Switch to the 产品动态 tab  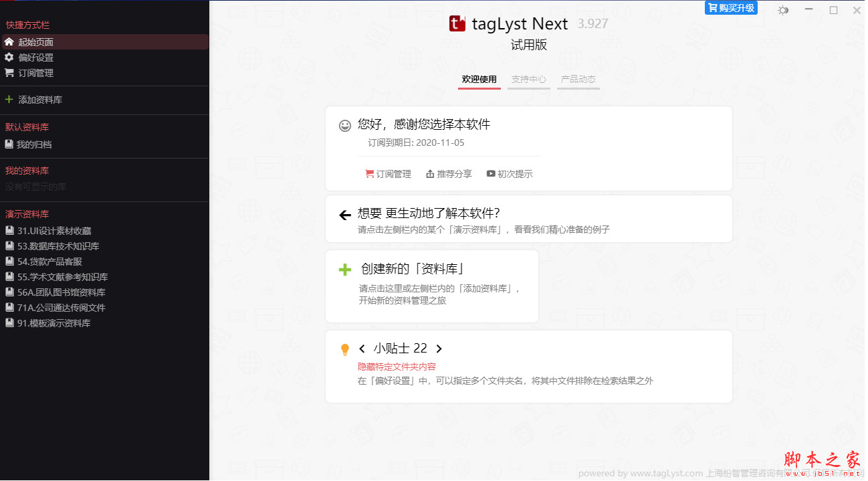[578, 79]
